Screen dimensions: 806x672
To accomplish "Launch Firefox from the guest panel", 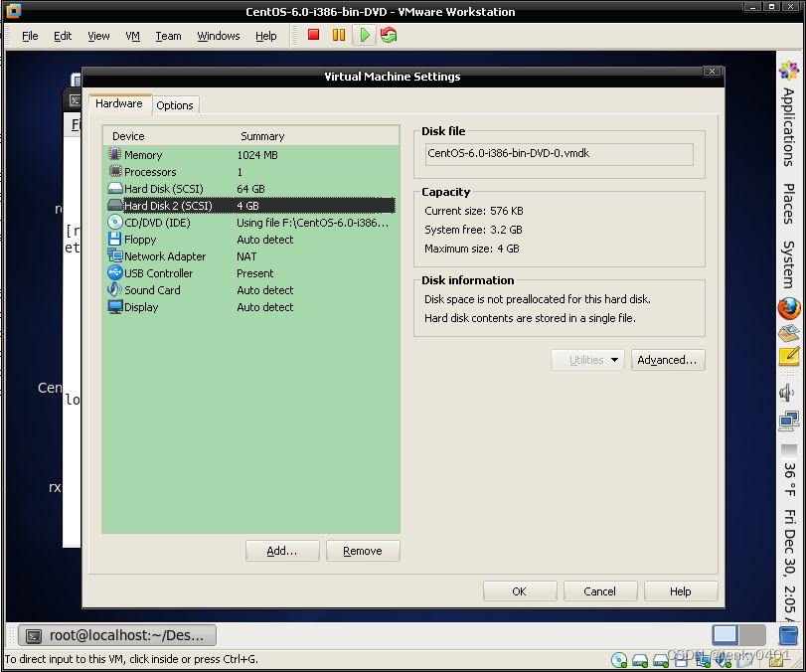I will pos(788,308).
